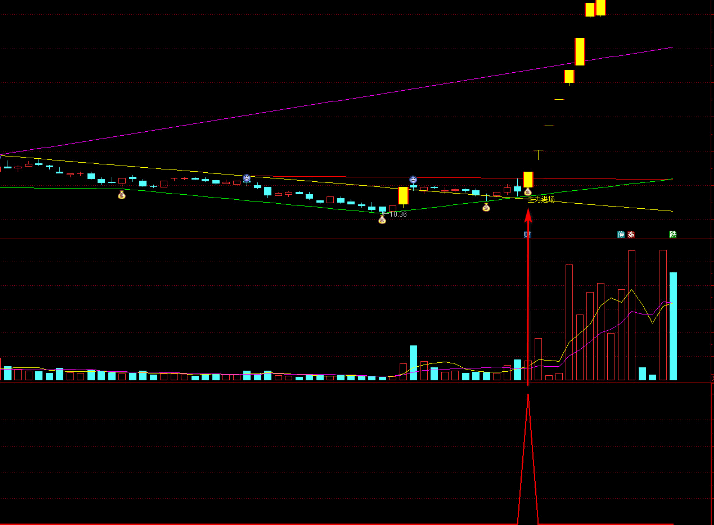Click the money bag under the 主力进场 yellow candle

528,192
